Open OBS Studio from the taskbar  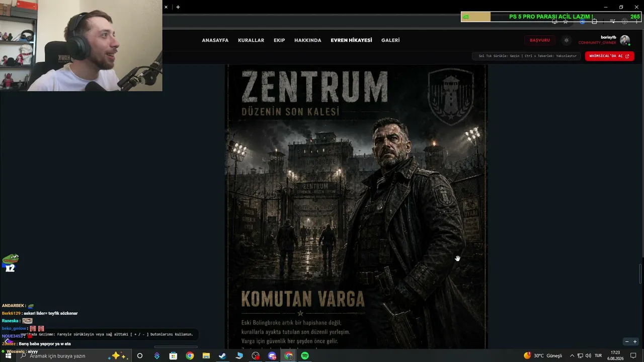[256, 355]
